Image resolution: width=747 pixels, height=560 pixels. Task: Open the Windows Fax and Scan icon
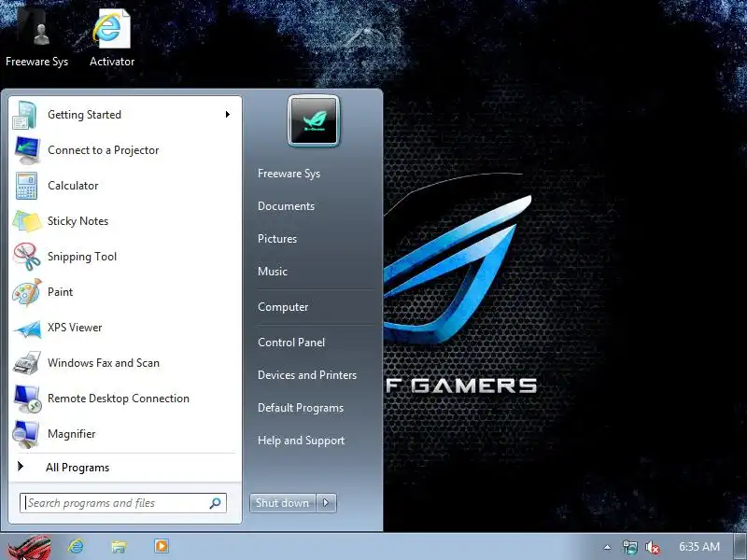pos(27,363)
